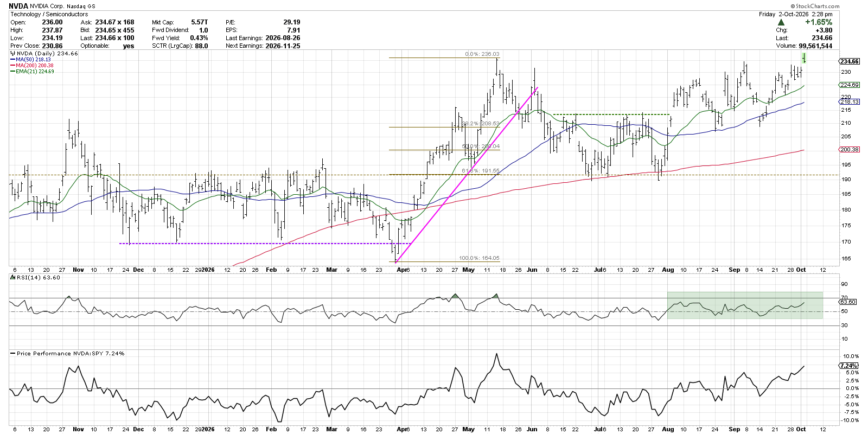
Task: Click the Next Earnings date 2026-11-25
Action: click(283, 46)
